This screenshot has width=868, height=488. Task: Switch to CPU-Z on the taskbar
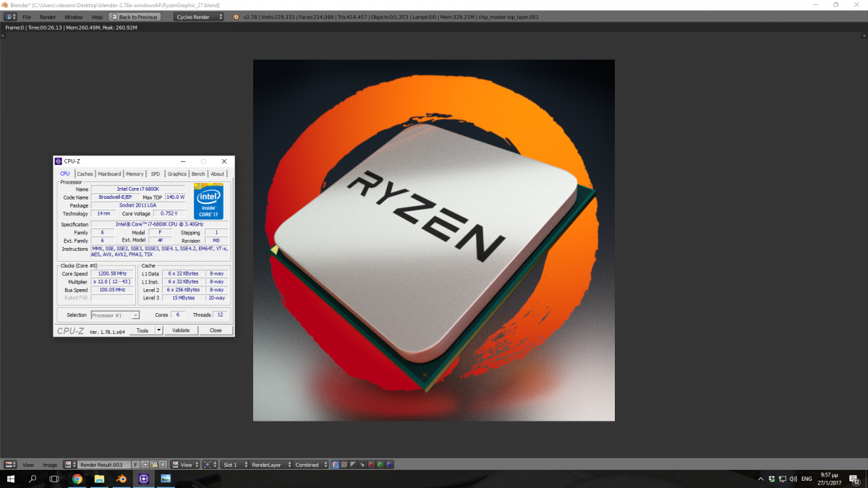pyautogui.click(x=144, y=479)
